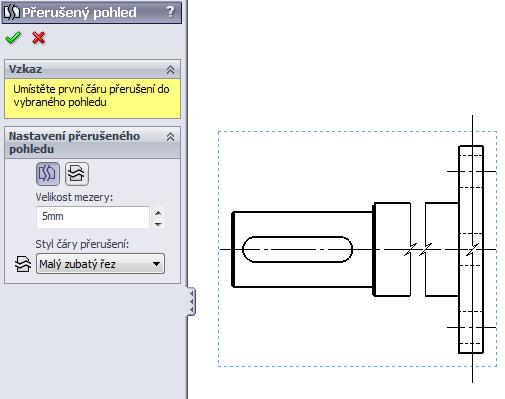Decrease gap size with the down arrow
Viewport: 505px width, 399px height.
click(158, 224)
